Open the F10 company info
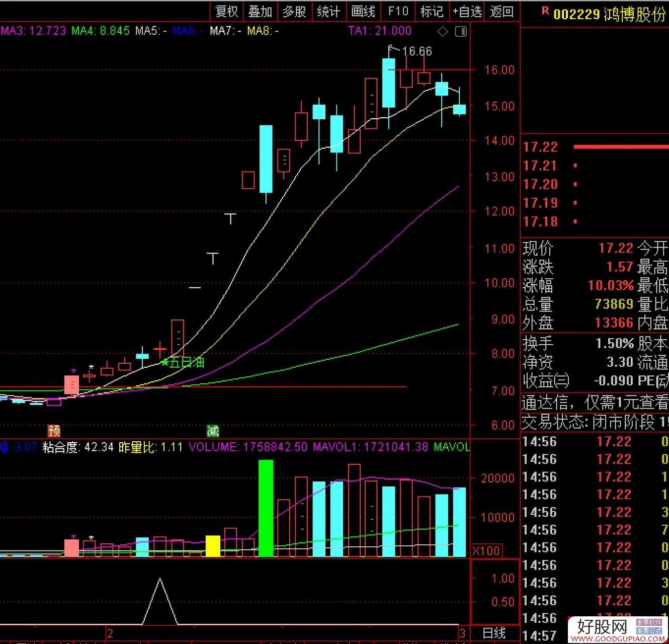The height and width of the screenshot is (644, 669). click(398, 11)
